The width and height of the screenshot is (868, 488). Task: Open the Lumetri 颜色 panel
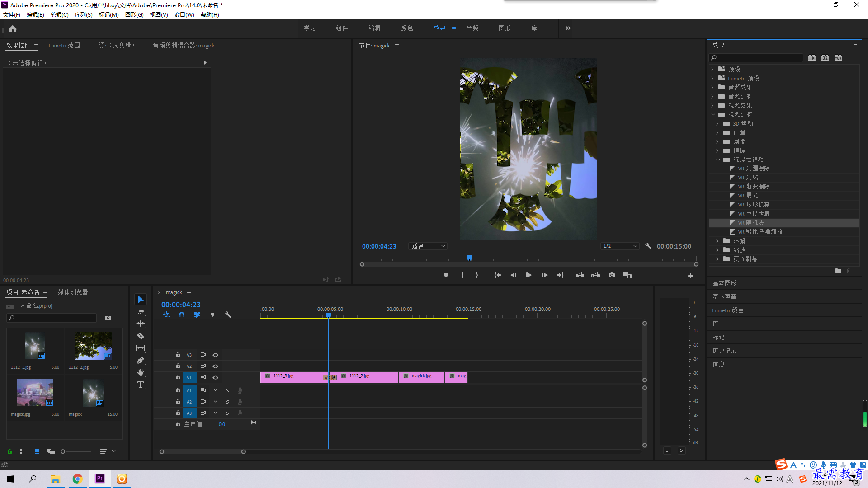click(x=728, y=310)
